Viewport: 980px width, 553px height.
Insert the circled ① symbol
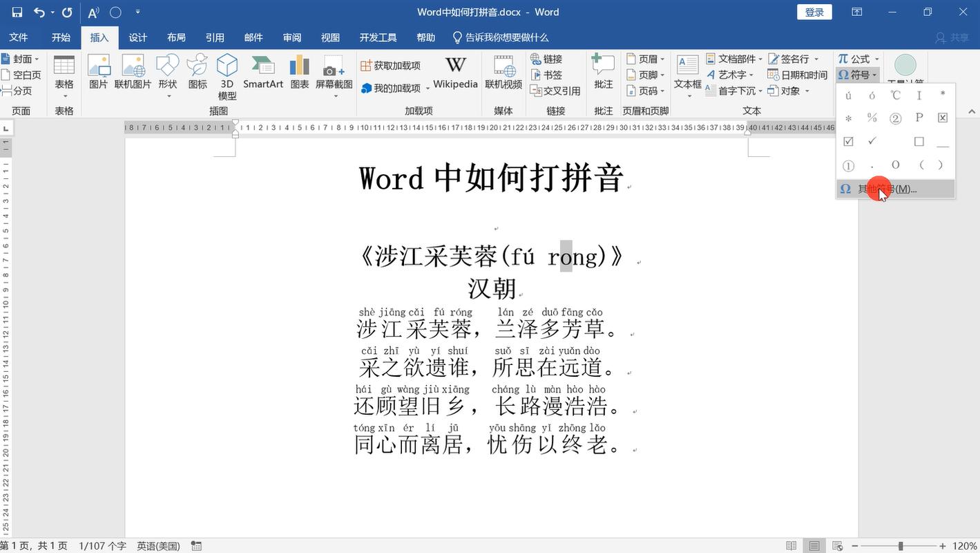(849, 165)
